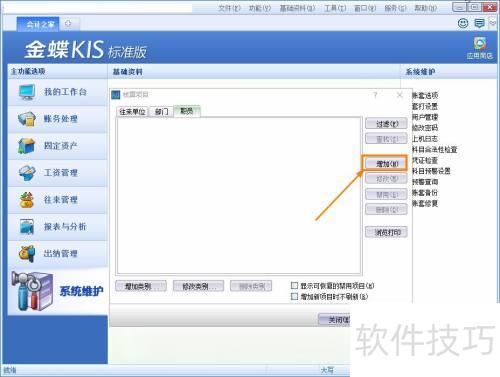500x377 pixels.
Task: Switch to the 部门 tab
Action: [x=161, y=112]
